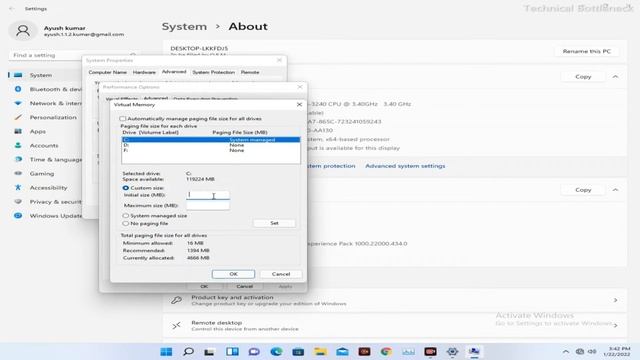Open the Windows Start menu
This screenshot has width=640, height=360.
pos(166,351)
